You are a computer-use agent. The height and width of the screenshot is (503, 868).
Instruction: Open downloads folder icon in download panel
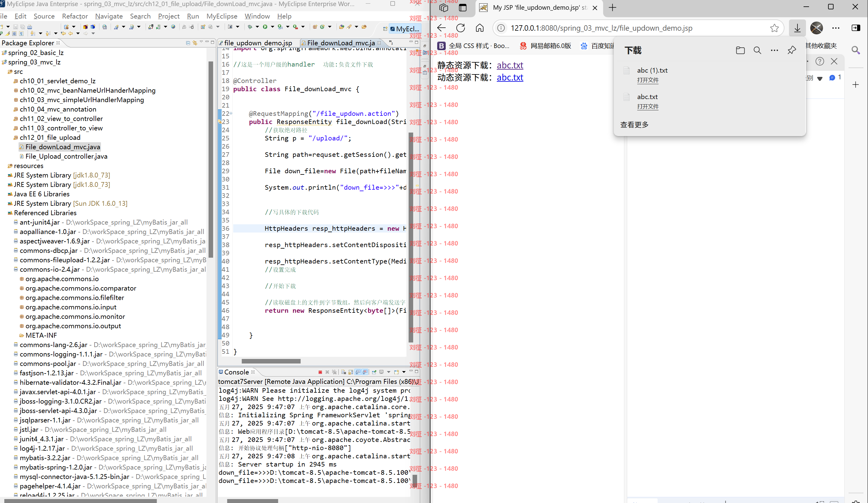pyautogui.click(x=740, y=50)
